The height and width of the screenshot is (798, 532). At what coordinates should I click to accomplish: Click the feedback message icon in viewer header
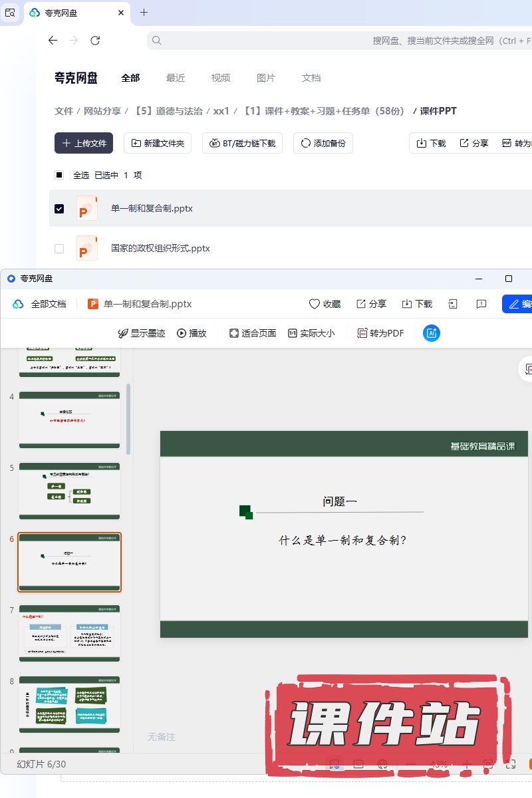click(x=481, y=304)
